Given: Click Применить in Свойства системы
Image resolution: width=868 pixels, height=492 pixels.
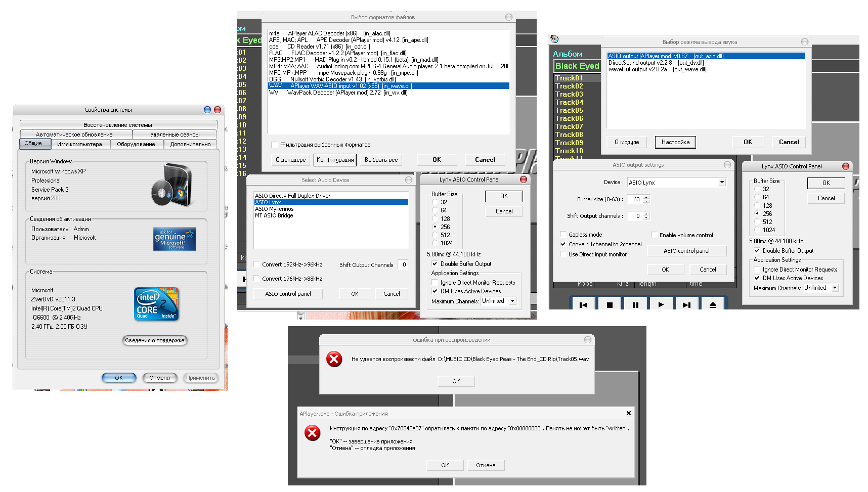Looking at the screenshot, I should click(200, 378).
